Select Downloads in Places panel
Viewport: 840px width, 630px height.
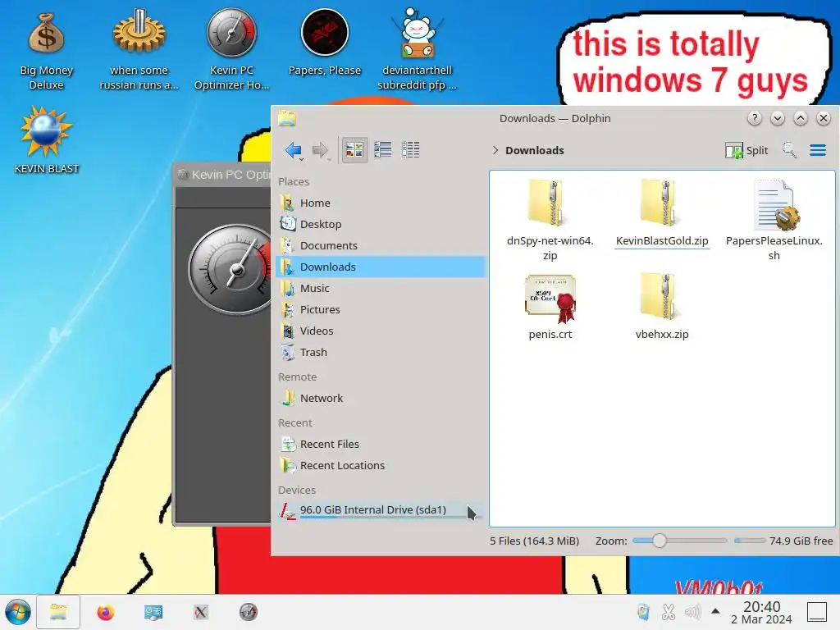pos(381,267)
